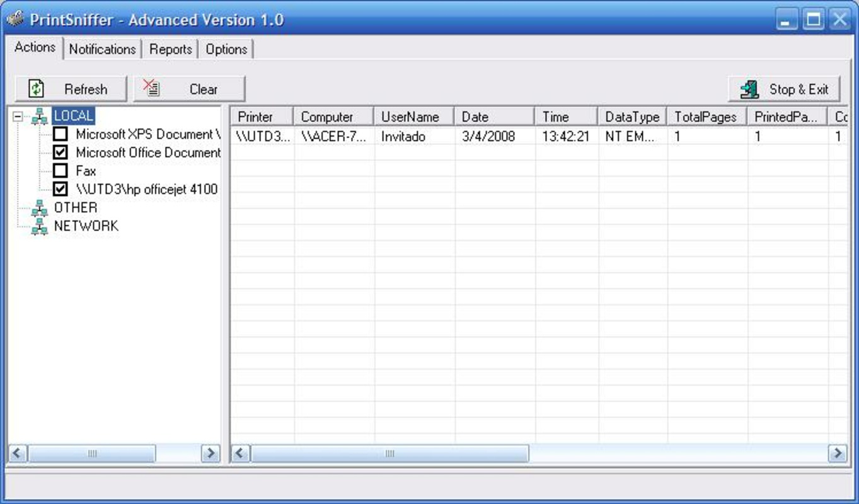Select the 13:42:21 time cell
The width and height of the screenshot is (859, 504).
click(567, 136)
